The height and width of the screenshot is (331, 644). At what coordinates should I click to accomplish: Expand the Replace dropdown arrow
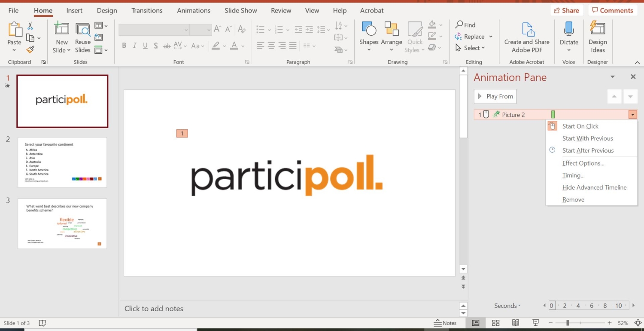click(491, 37)
